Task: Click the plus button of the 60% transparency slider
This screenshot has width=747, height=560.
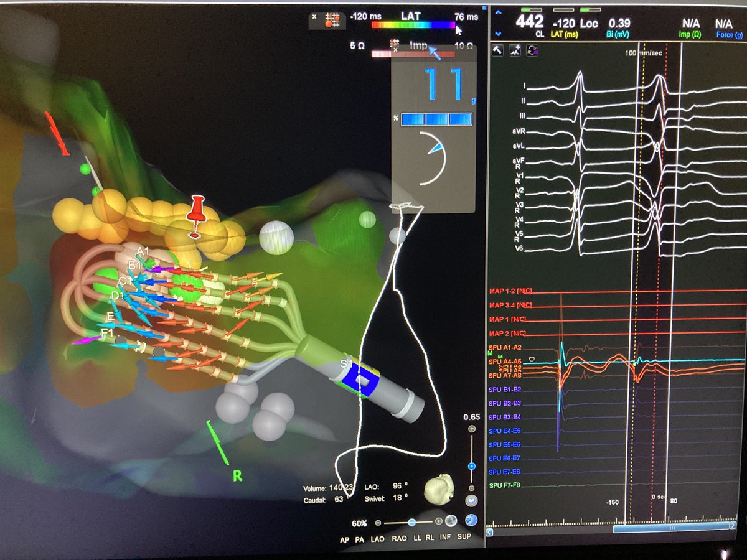Action: 439,521
